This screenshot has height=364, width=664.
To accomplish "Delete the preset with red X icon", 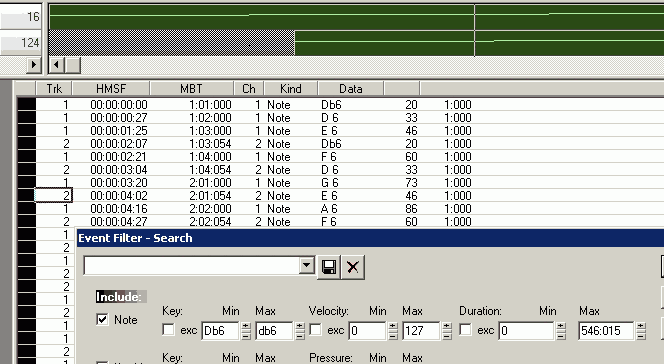I will pyautogui.click(x=352, y=267).
